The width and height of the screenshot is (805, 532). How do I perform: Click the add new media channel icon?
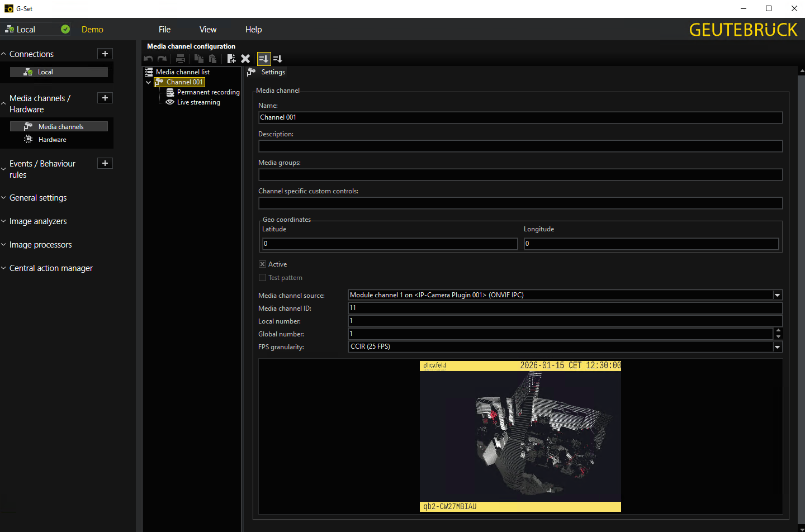pos(231,59)
